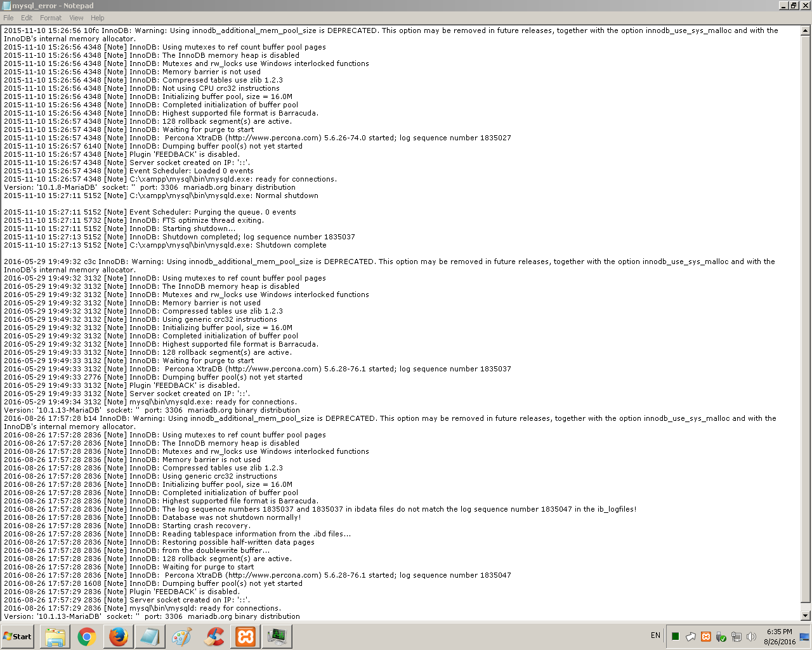Click the 'Event Scheduler: Purging the queue' line
Viewport: 812px width, 650px height.
tap(150, 212)
